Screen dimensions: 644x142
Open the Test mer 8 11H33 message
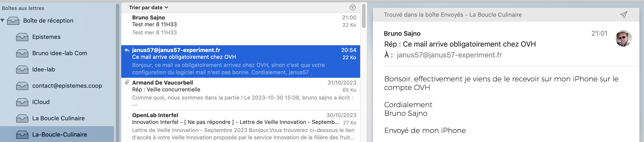(x=240, y=25)
